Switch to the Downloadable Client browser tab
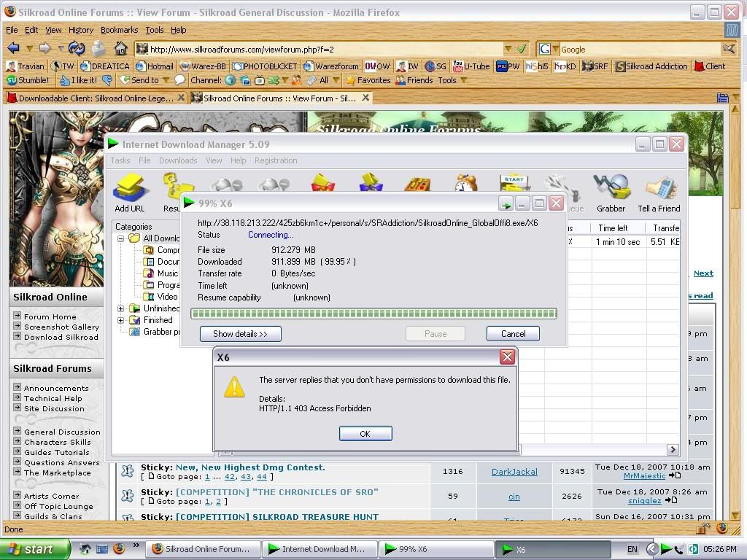 95,98
